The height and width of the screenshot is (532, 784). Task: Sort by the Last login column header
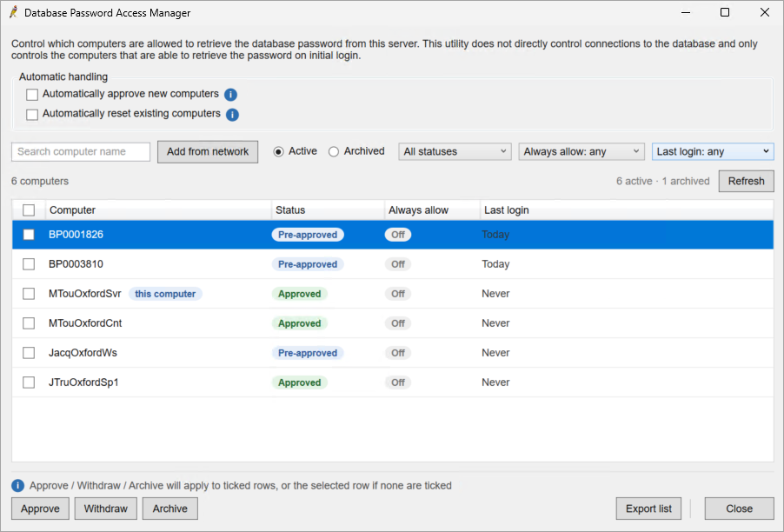(x=627, y=210)
